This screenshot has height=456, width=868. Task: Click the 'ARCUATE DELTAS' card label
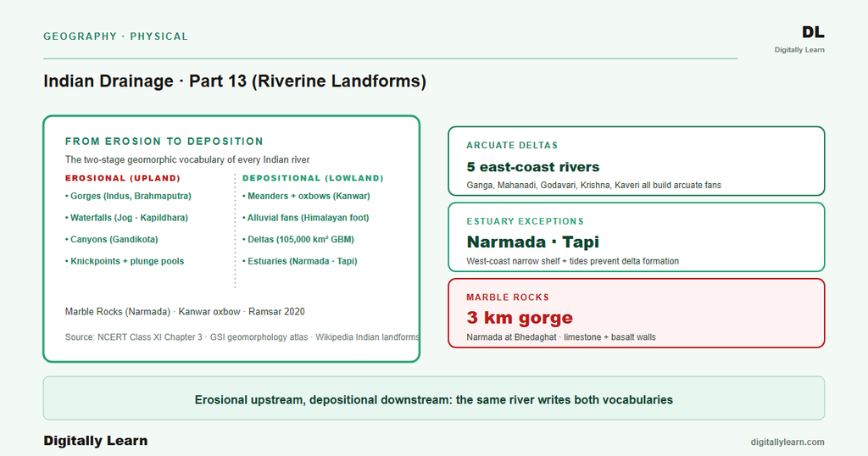pos(512,145)
